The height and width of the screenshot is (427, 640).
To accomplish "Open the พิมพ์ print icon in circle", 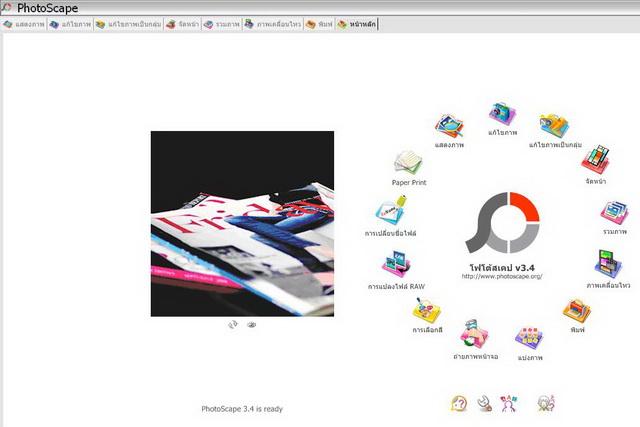I will click(x=577, y=311).
